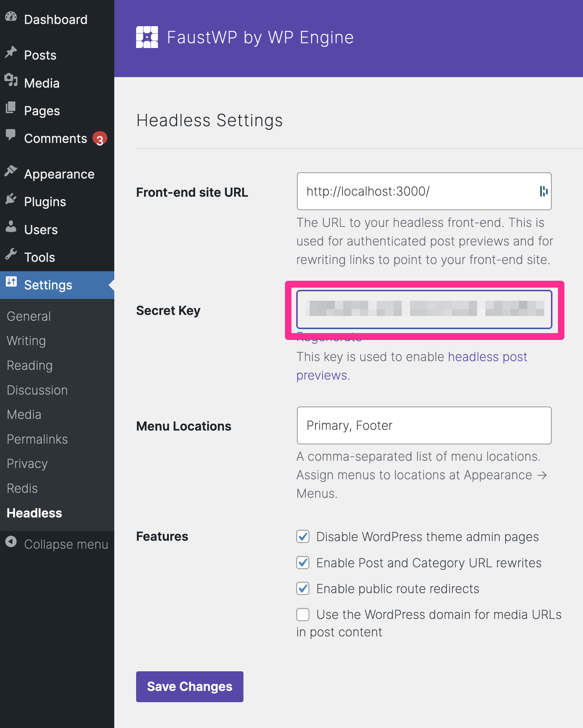Select the Headless settings submenu
The height and width of the screenshot is (728, 583).
point(34,513)
